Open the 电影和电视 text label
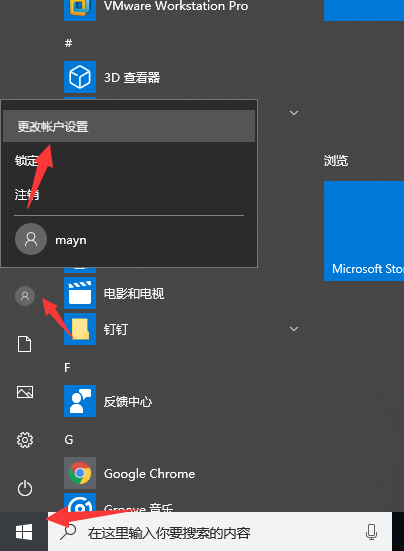The height and width of the screenshot is (551, 404). coord(134,293)
